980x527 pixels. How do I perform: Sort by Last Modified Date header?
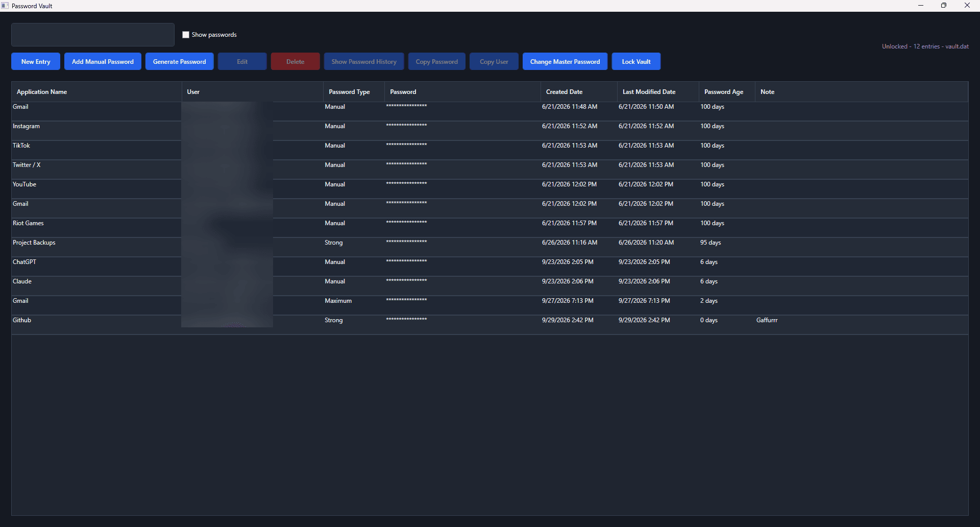coord(658,92)
